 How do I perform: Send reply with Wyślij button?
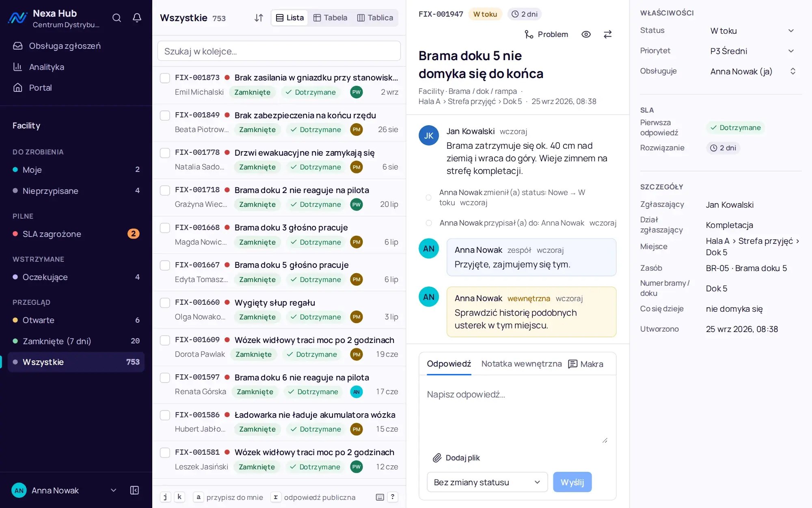[x=572, y=482]
